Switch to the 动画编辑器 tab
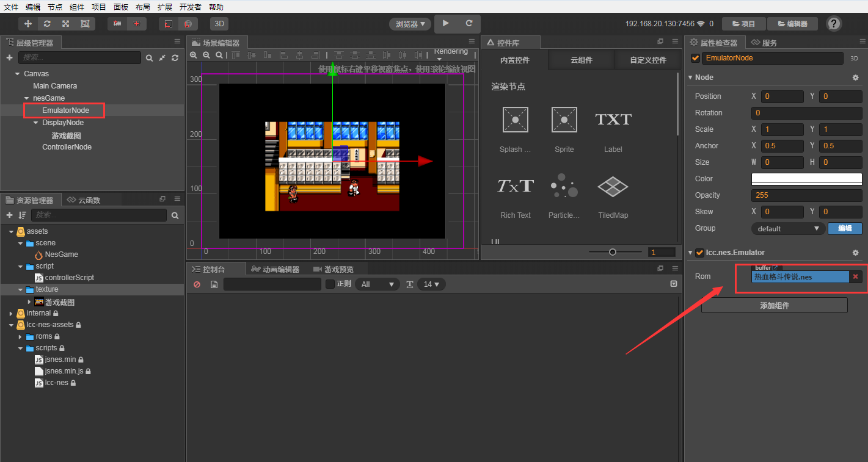Screen dimensions: 868x462 tap(275, 269)
